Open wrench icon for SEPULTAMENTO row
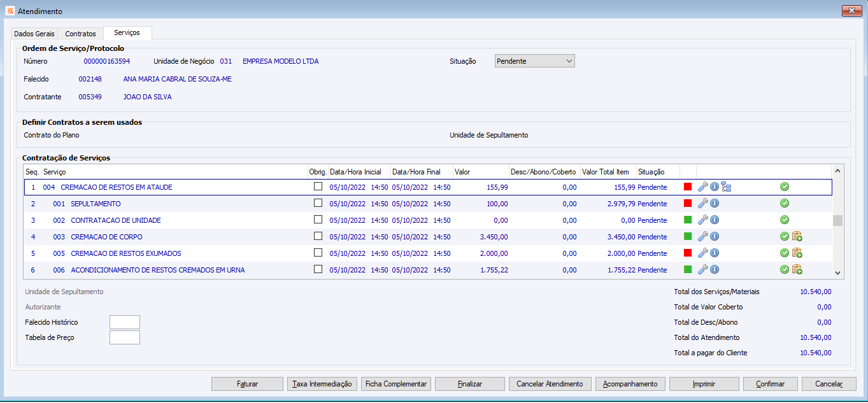The height and width of the screenshot is (403, 868). point(702,204)
